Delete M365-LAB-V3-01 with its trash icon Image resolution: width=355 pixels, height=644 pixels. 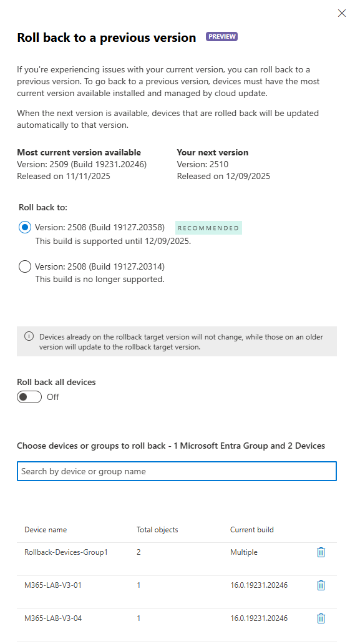[321, 585]
